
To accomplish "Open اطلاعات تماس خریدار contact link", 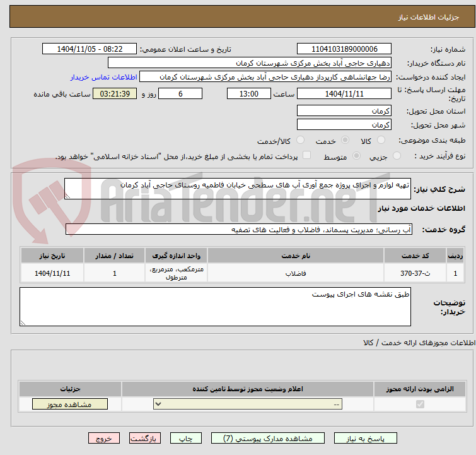I will pyautogui.click(x=104, y=77).
